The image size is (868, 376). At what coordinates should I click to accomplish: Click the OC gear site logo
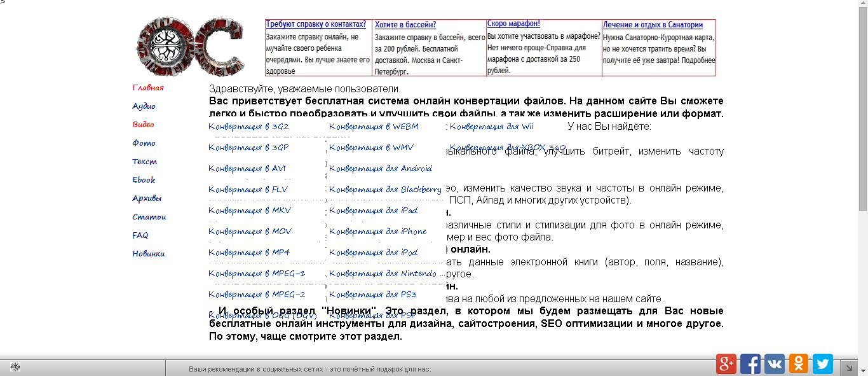click(189, 48)
